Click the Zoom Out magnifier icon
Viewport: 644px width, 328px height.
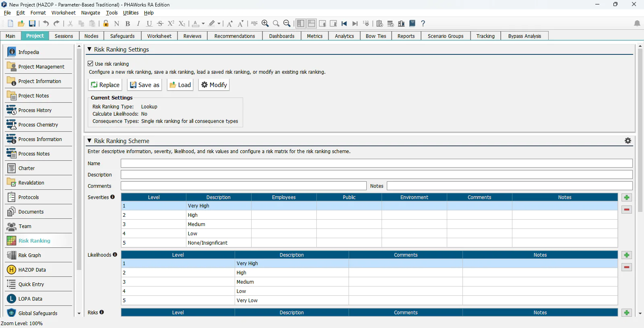tap(287, 23)
